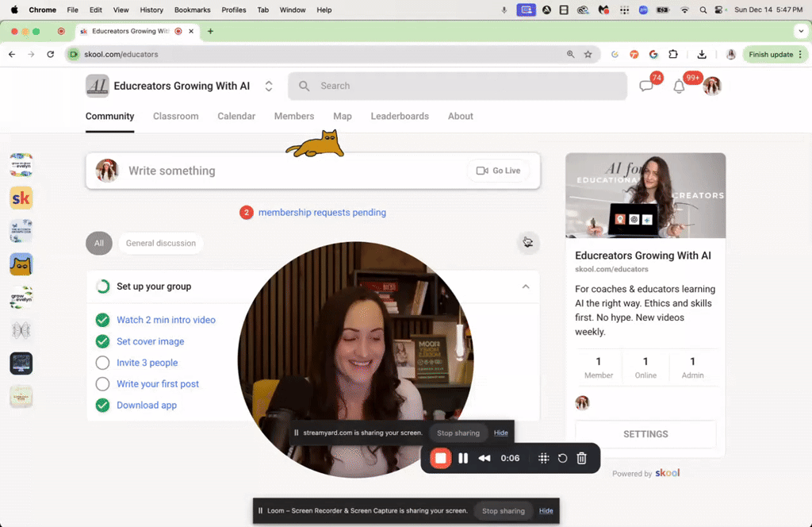Click the 'Invite 3 people' link
Viewport: 812px width, 527px height.
point(147,363)
